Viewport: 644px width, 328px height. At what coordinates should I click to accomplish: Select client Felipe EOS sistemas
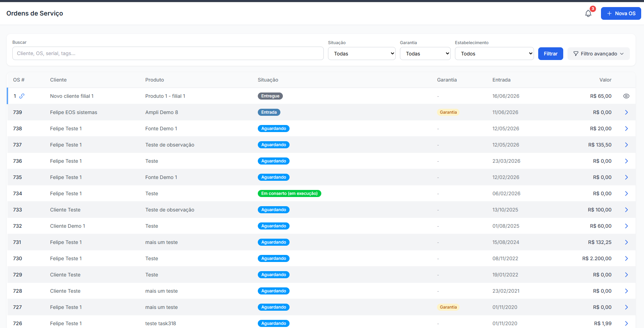[73, 112]
